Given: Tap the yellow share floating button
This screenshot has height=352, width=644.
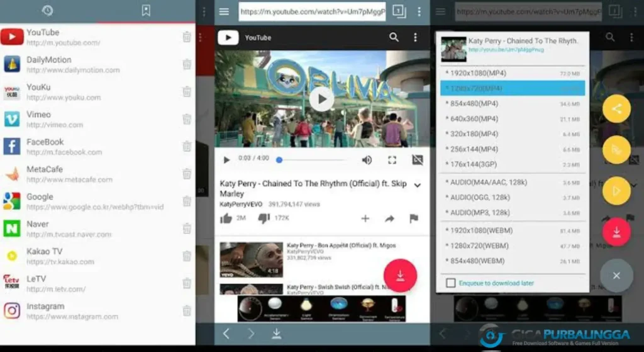Looking at the screenshot, I should tap(616, 108).
